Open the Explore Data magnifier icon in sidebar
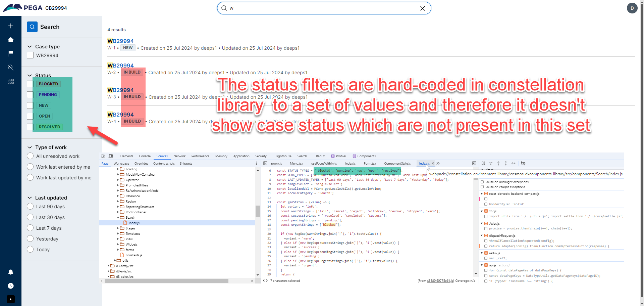 11,68
